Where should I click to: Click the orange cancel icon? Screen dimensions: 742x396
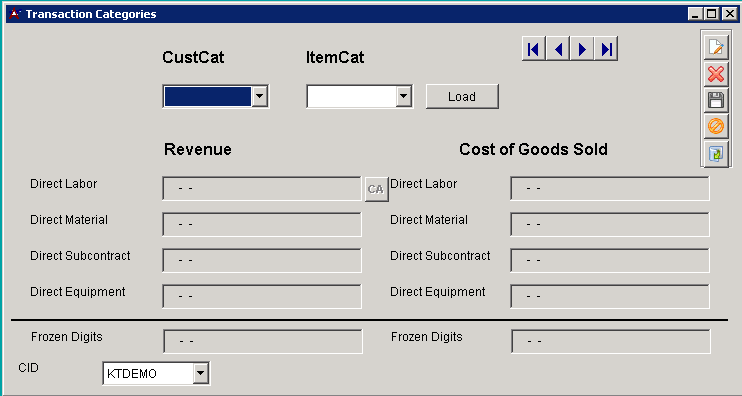click(x=716, y=127)
